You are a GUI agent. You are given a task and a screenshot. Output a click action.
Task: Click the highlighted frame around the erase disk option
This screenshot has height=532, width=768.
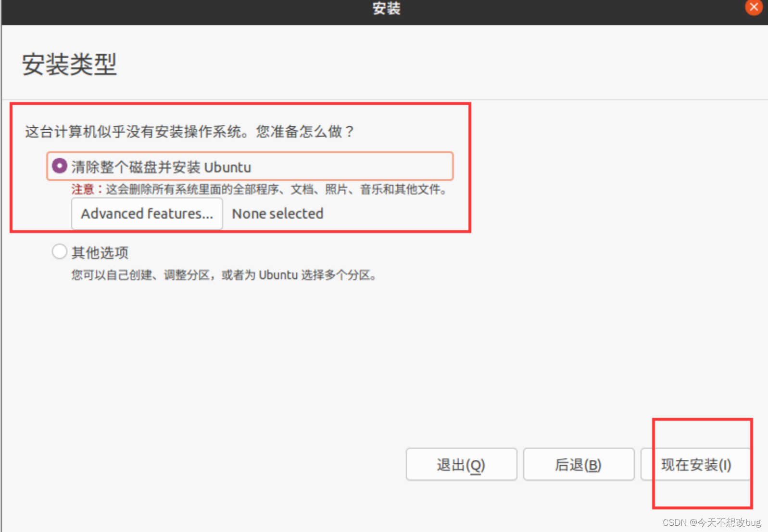tap(250, 166)
